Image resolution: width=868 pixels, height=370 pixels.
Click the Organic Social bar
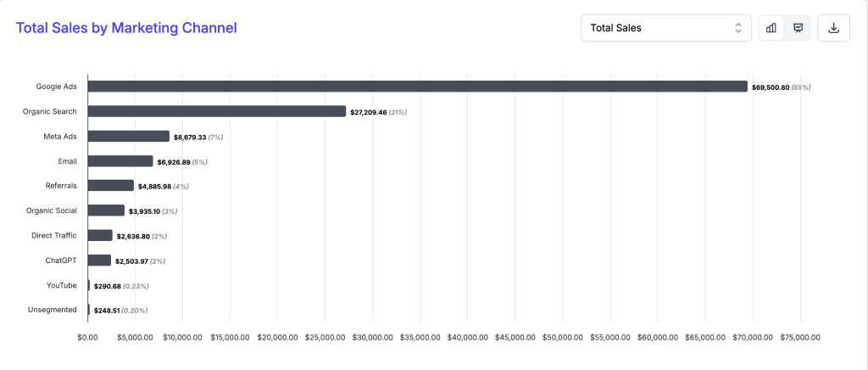click(106, 210)
